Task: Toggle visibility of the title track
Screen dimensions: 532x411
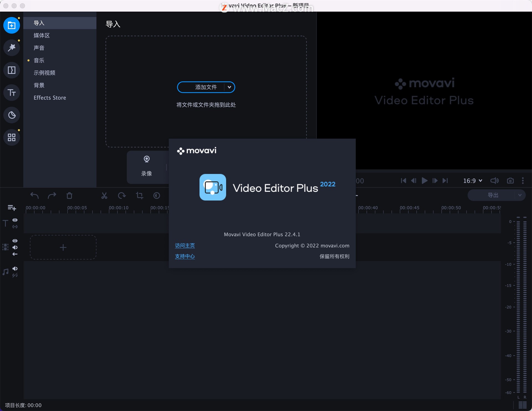Action: 15,220
